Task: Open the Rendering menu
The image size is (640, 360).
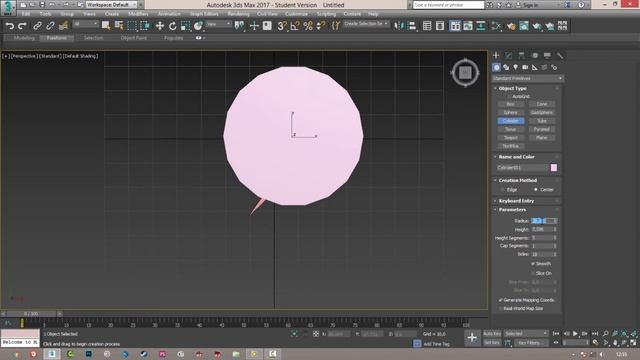Action: point(238,14)
